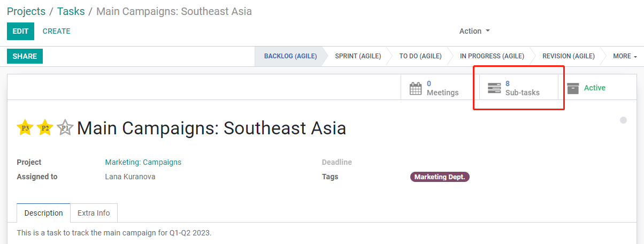Expand the MORE stages dropdown
Image resolution: width=644 pixels, height=244 pixels.
[x=625, y=56]
